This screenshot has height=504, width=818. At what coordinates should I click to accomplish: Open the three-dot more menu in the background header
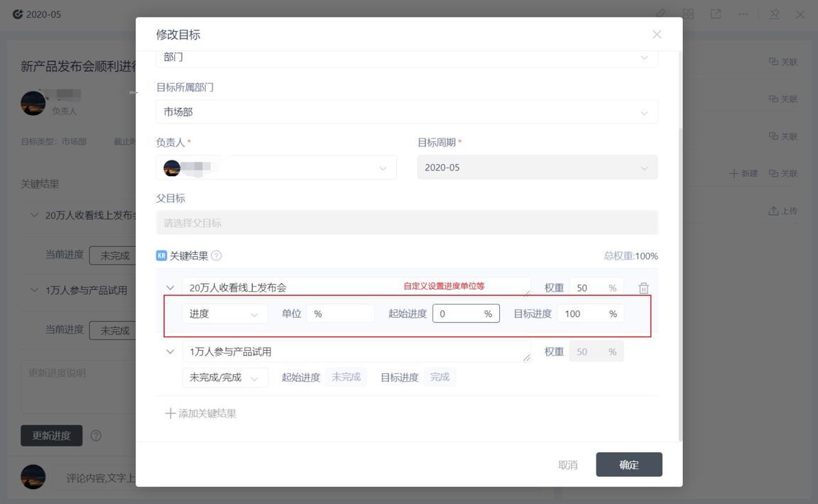point(743,14)
